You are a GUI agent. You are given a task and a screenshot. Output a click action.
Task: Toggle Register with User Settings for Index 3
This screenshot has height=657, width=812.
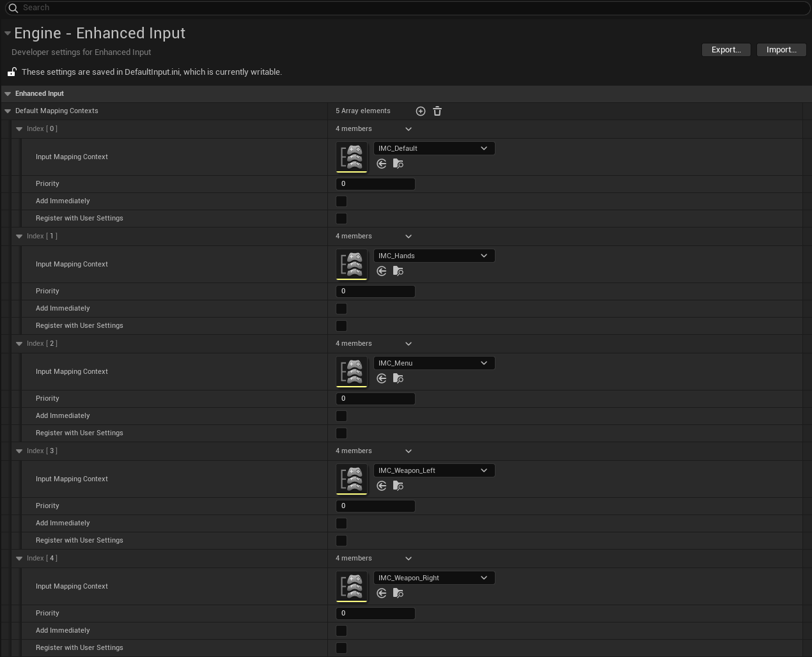[341, 541]
